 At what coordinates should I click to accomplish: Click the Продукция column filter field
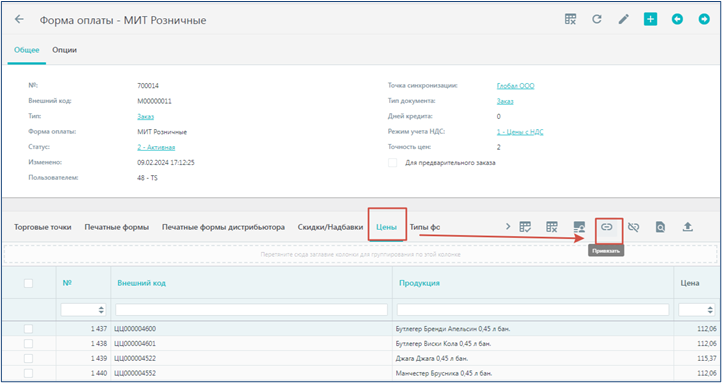533,310
